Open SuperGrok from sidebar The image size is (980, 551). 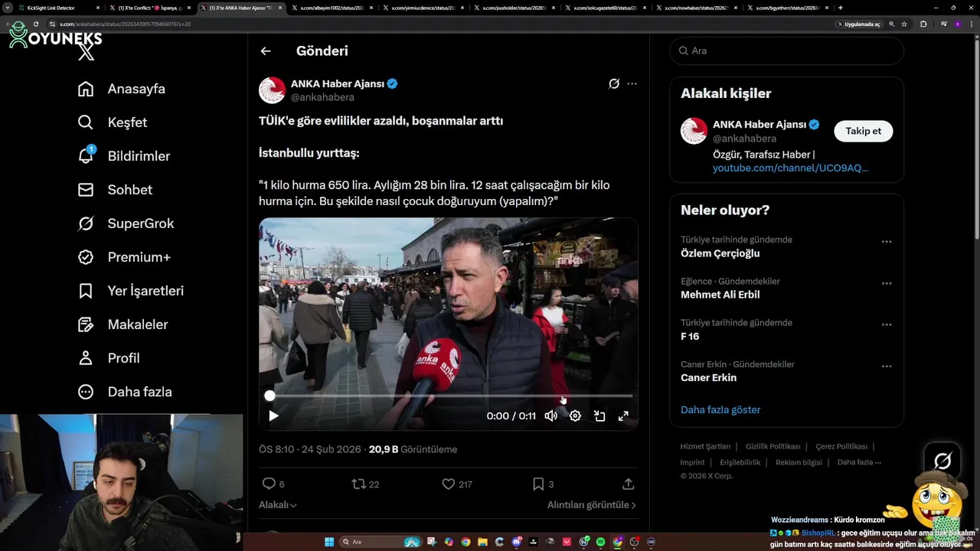tap(126, 223)
